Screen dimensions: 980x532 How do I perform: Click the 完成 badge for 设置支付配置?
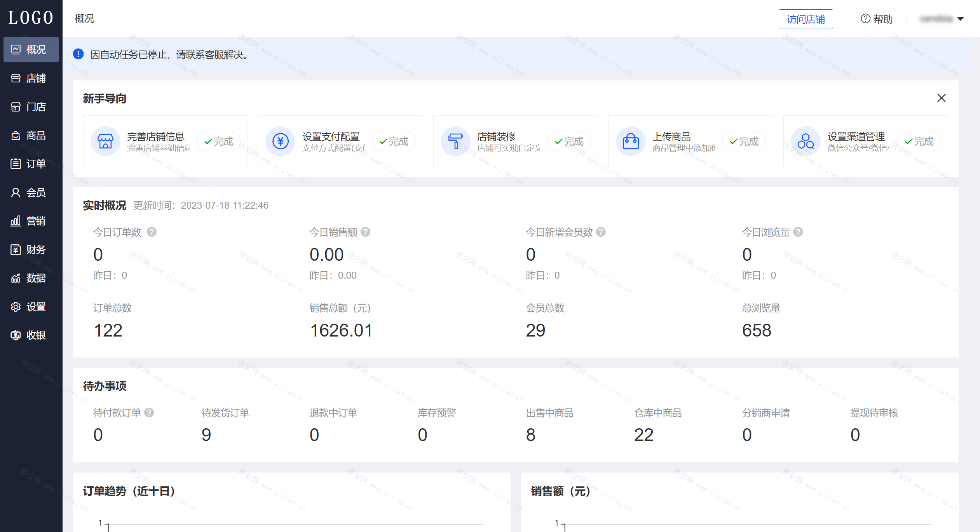(x=394, y=141)
